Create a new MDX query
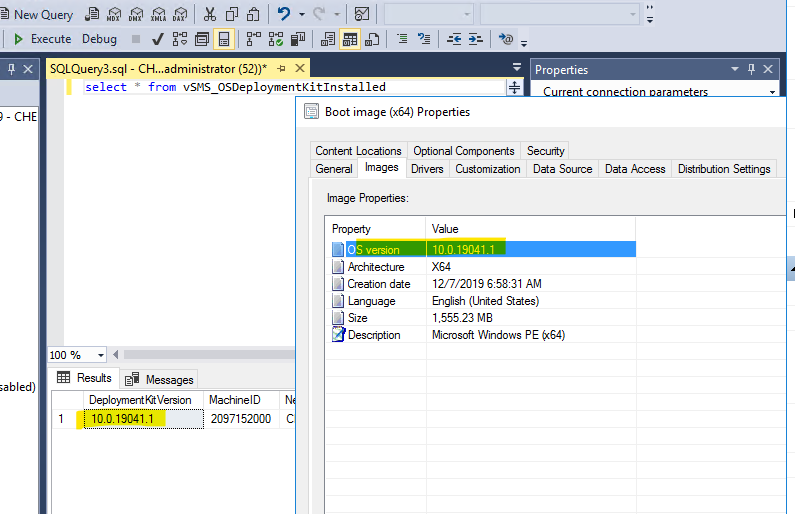 coord(114,14)
